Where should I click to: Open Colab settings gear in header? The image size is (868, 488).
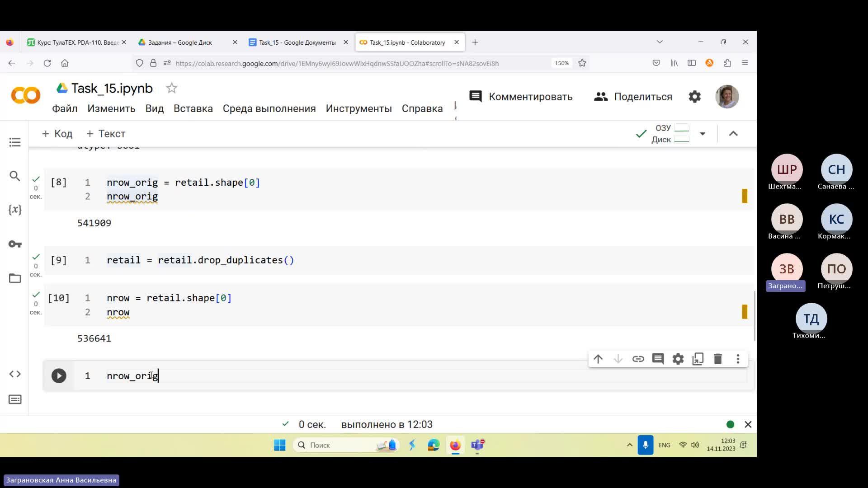(694, 97)
